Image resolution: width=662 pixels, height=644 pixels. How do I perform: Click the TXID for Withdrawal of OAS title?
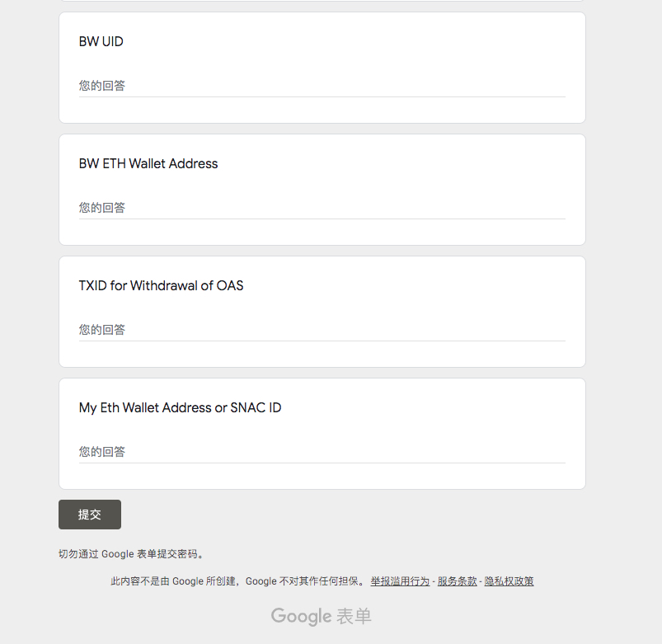(162, 286)
